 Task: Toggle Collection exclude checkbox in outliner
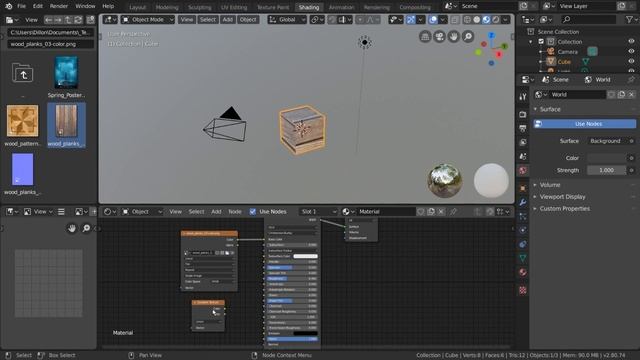pyautogui.click(x=541, y=41)
